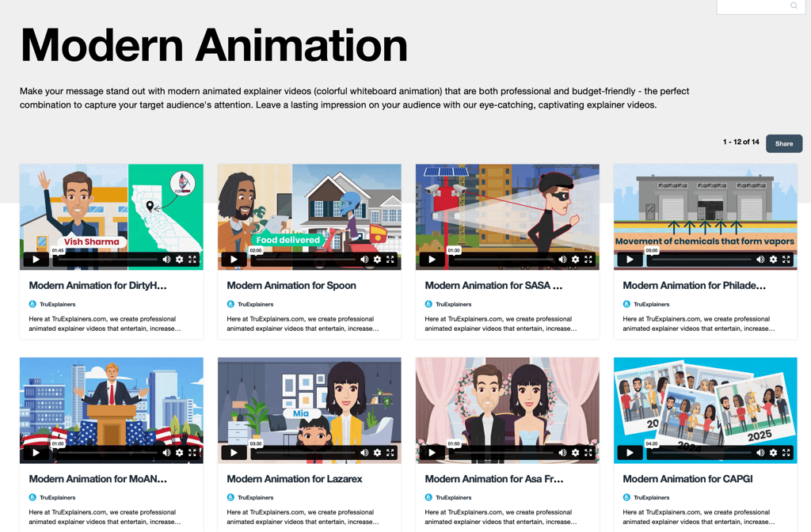Click the '1 - 12 of 14' pagination text
This screenshot has width=811, height=532.
point(741,142)
